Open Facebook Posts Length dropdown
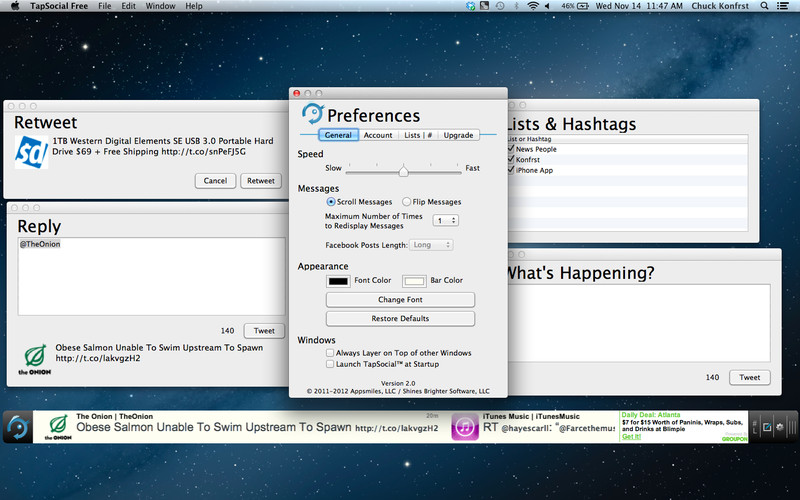 [x=431, y=245]
